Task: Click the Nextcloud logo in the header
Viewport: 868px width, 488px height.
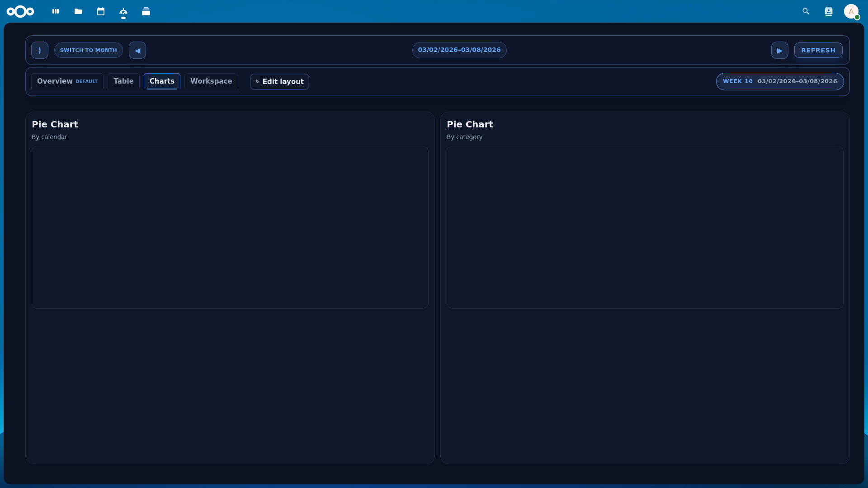Action: (21, 11)
